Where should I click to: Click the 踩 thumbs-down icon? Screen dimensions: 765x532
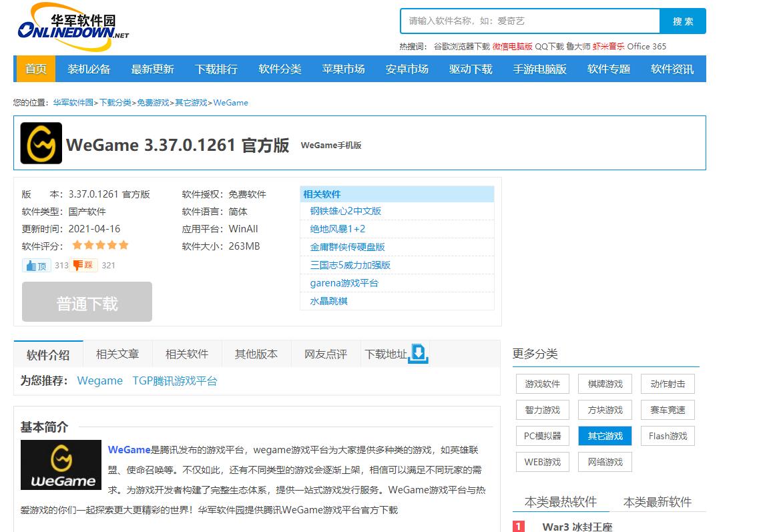tap(82, 265)
